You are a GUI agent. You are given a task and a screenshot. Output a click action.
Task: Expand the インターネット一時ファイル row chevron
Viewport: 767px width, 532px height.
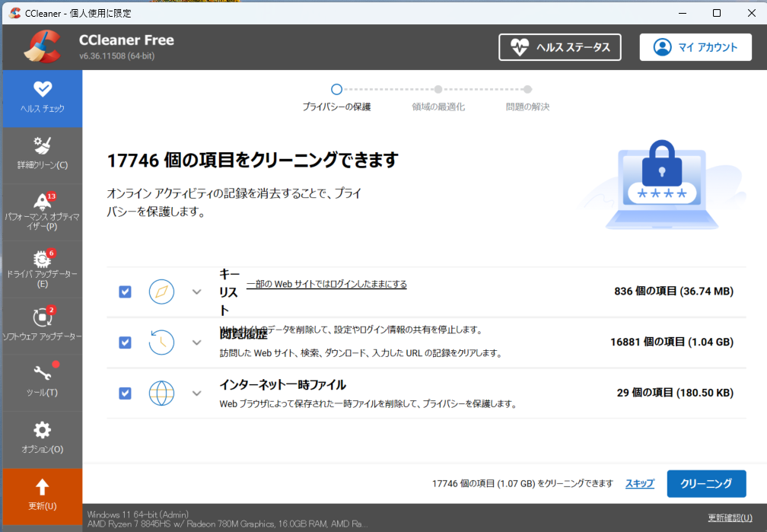click(x=196, y=393)
